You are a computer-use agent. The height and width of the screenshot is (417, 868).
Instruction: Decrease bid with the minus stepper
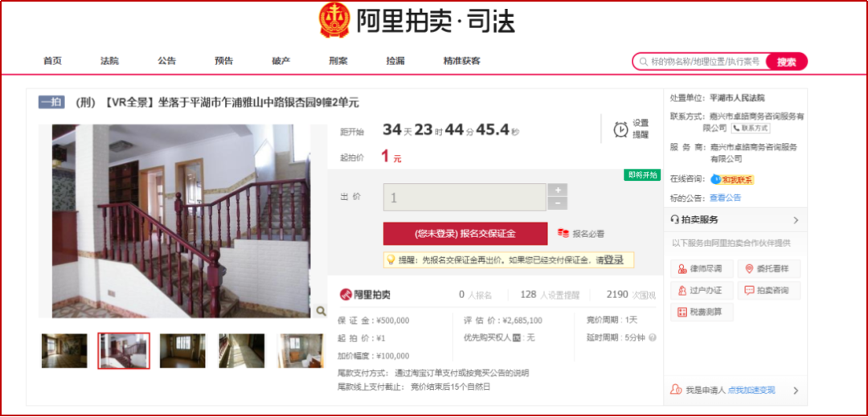tap(558, 203)
